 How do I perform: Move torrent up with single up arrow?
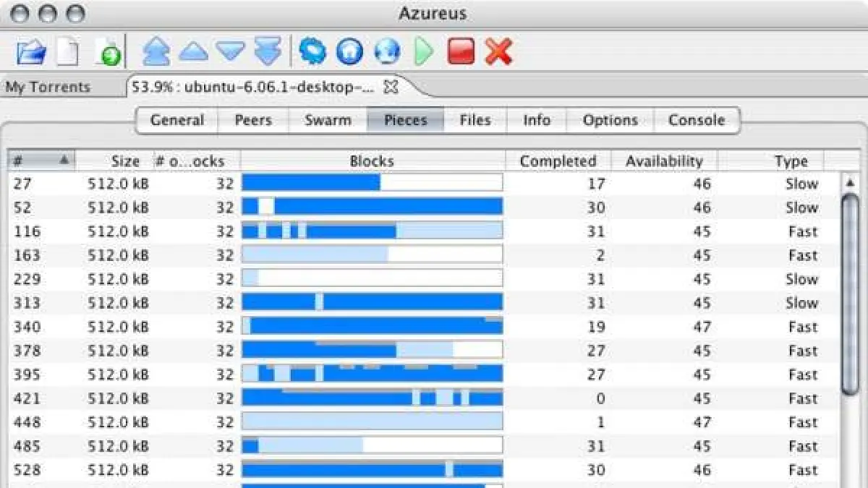193,52
